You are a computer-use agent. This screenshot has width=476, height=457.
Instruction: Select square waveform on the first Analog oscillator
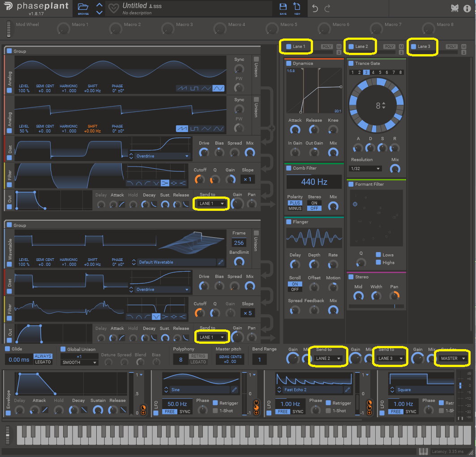tap(194, 88)
